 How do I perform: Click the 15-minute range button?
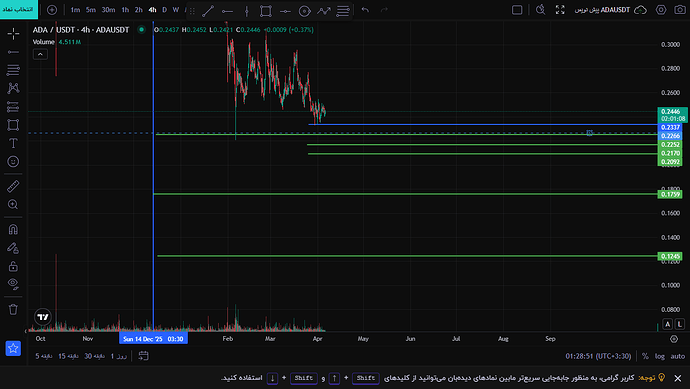pyautogui.click(x=68, y=356)
